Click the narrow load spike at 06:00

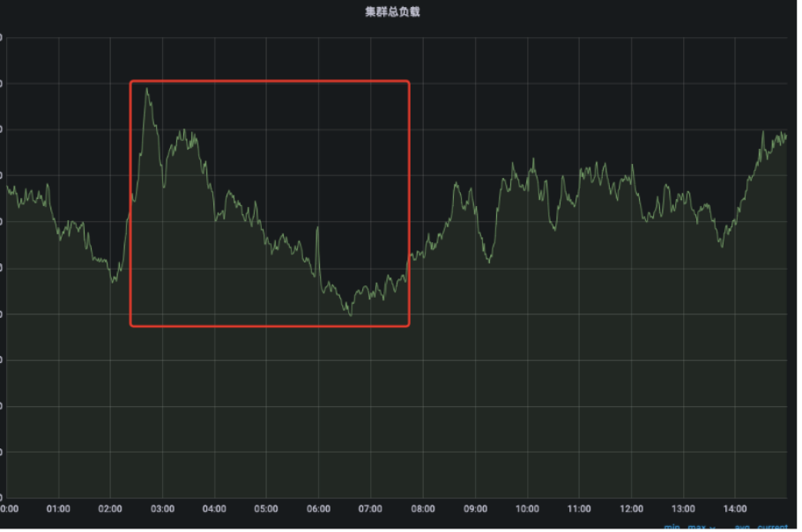tap(317, 228)
